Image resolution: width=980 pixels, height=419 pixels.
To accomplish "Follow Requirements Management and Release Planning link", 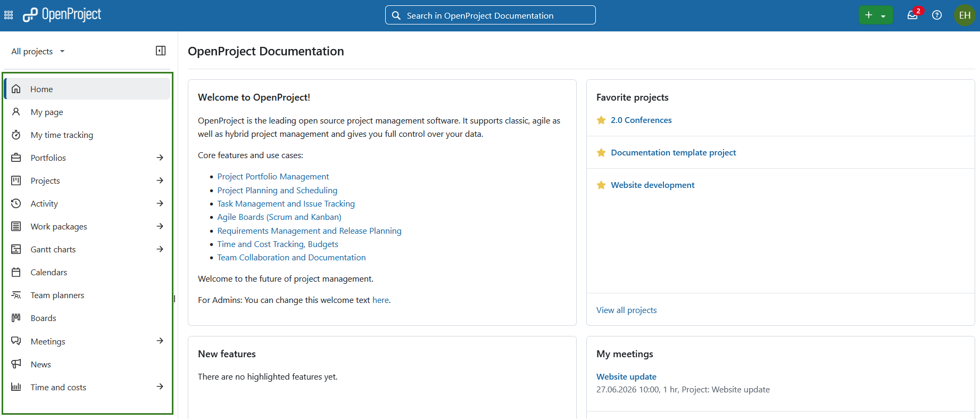I will (x=309, y=231).
